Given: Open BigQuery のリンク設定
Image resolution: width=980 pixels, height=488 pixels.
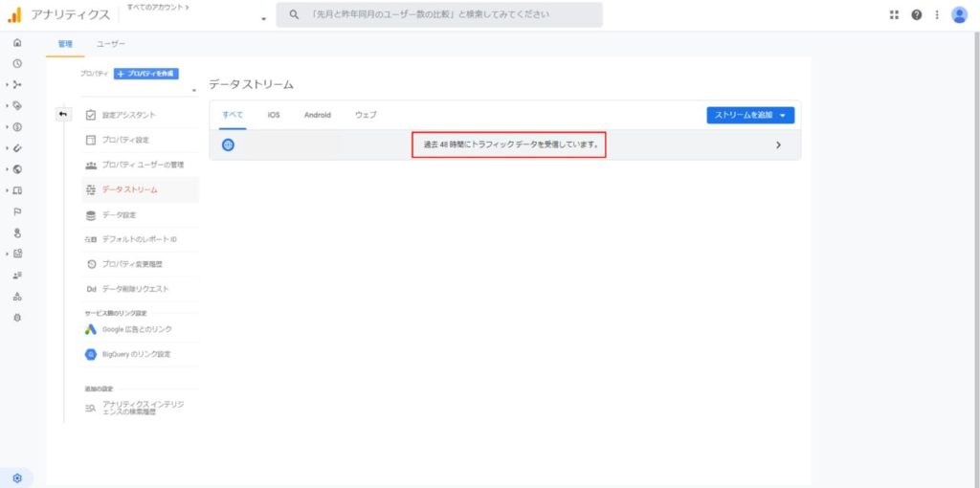Looking at the screenshot, I should tap(136, 354).
